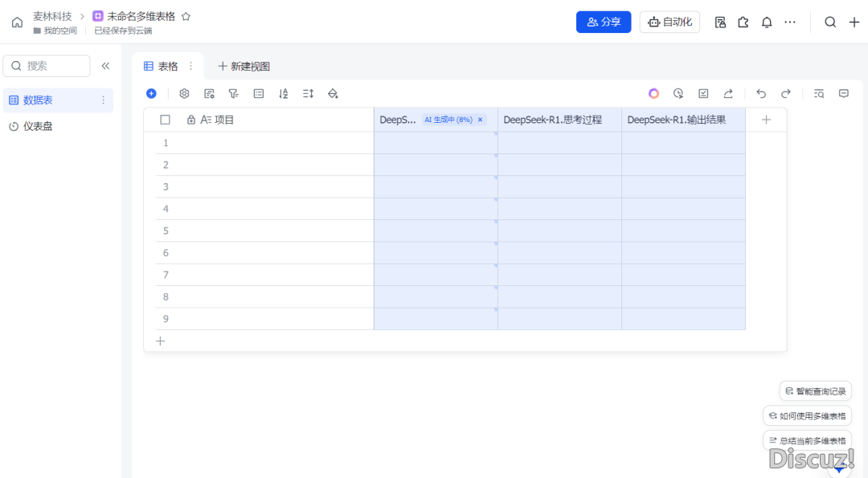
Task: Collapse the left sidebar panel
Action: click(105, 66)
